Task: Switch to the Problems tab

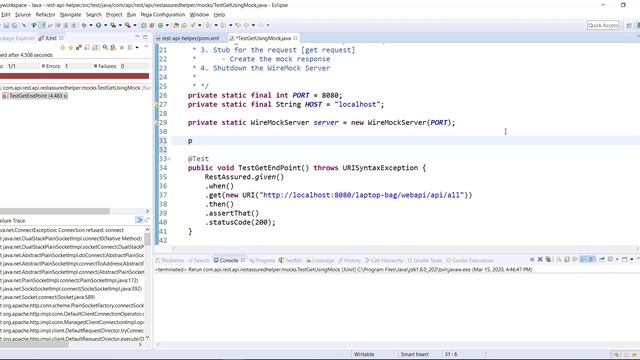Action: pos(169,260)
